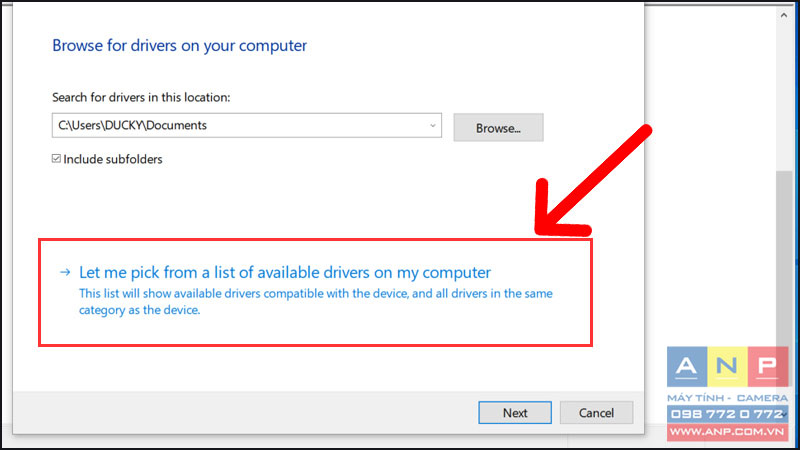Click into the C:\Users\DUCKY\Documents path field
The height and width of the screenshot is (450, 800).
246,126
